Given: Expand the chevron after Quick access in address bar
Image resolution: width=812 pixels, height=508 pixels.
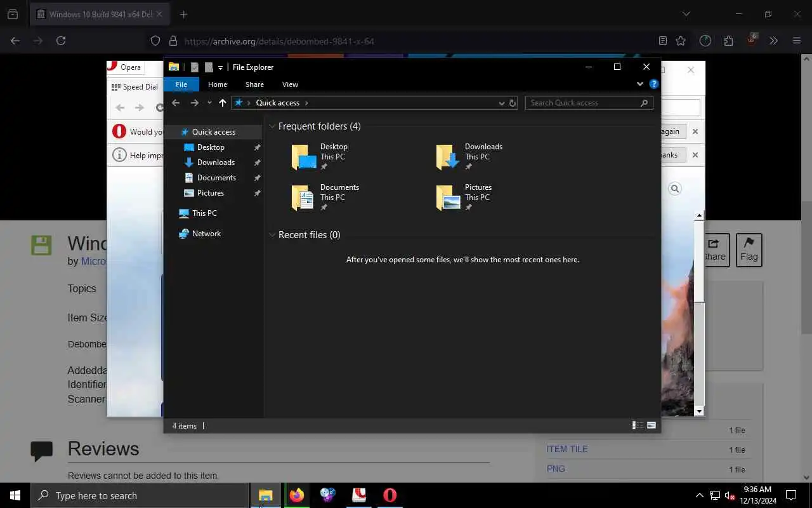Looking at the screenshot, I should [x=306, y=103].
